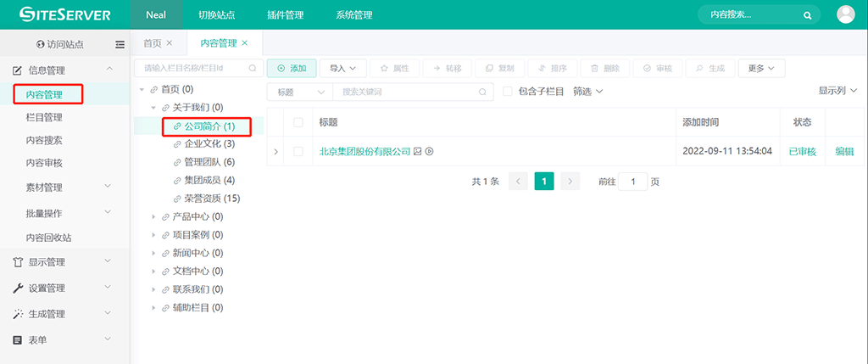Screen dimensions: 868x364
Task: Click 编辑 link for the content row
Action: click(844, 152)
